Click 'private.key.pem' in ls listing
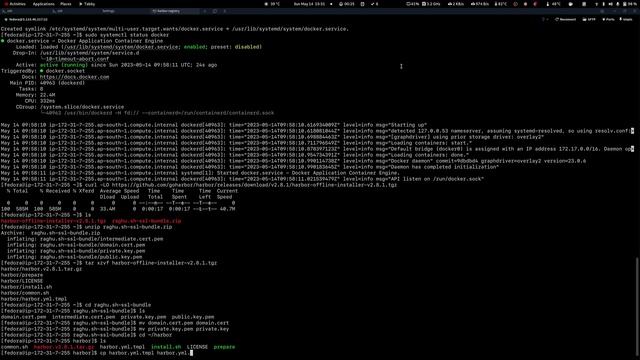The image size is (640, 360). click(143, 317)
